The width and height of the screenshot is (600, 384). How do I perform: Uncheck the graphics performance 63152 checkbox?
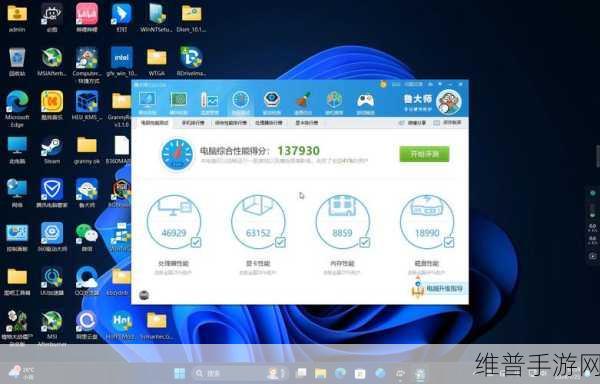(x=280, y=242)
